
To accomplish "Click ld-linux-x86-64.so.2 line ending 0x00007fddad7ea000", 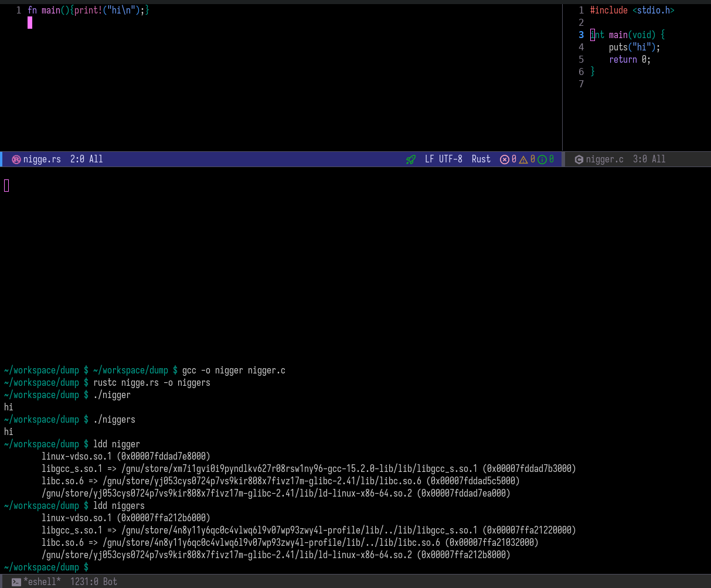I will pos(276,494).
